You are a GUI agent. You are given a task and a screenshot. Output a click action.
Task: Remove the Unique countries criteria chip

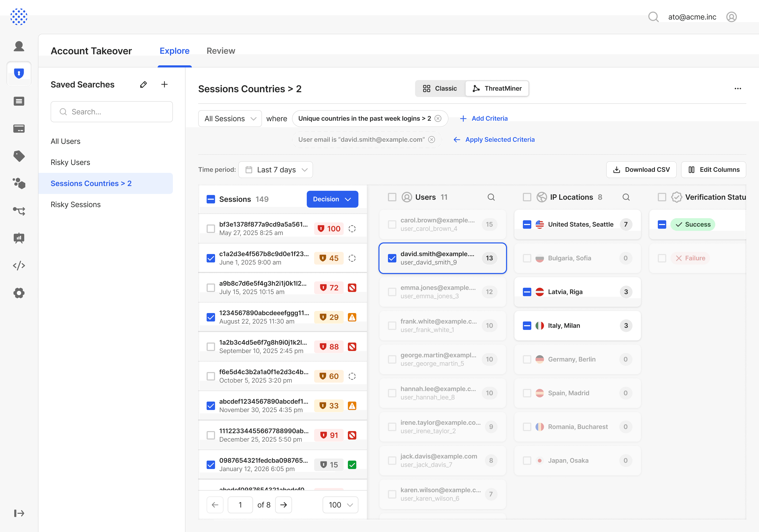(438, 119)
